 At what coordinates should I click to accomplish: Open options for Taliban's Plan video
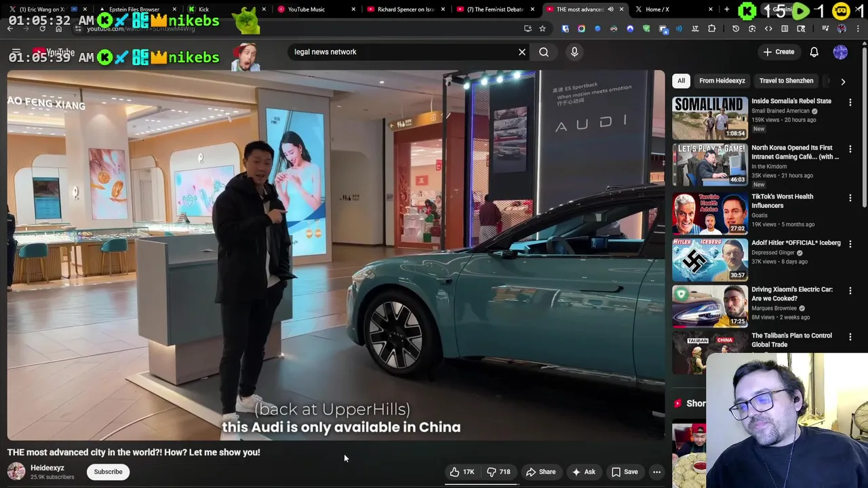[850, 337]
